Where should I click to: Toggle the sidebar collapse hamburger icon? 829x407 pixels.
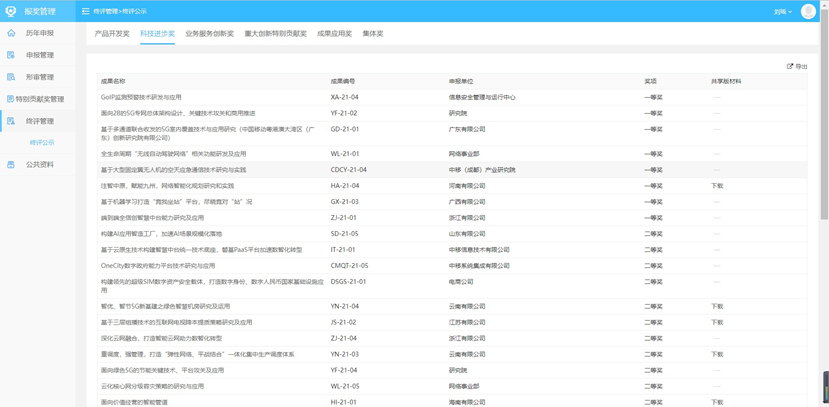(86, 11)
